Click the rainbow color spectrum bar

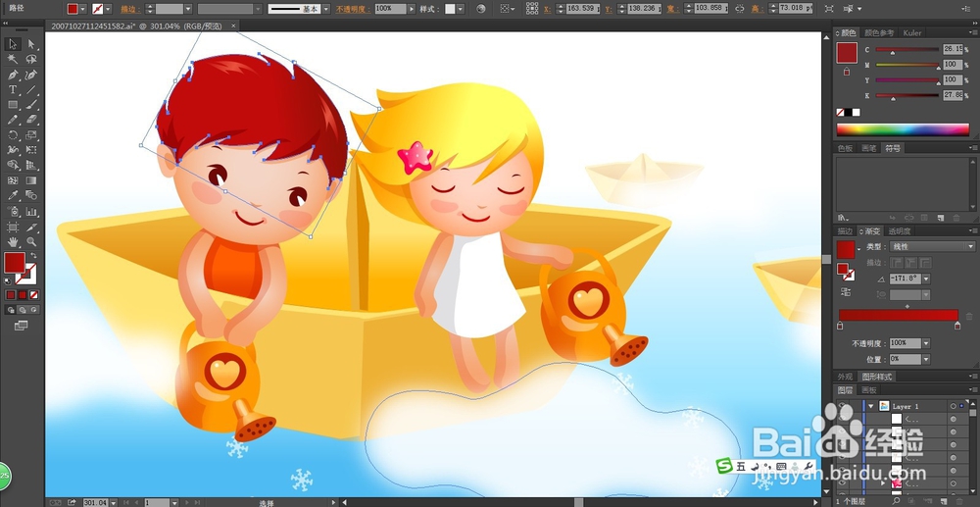[903, 129]
